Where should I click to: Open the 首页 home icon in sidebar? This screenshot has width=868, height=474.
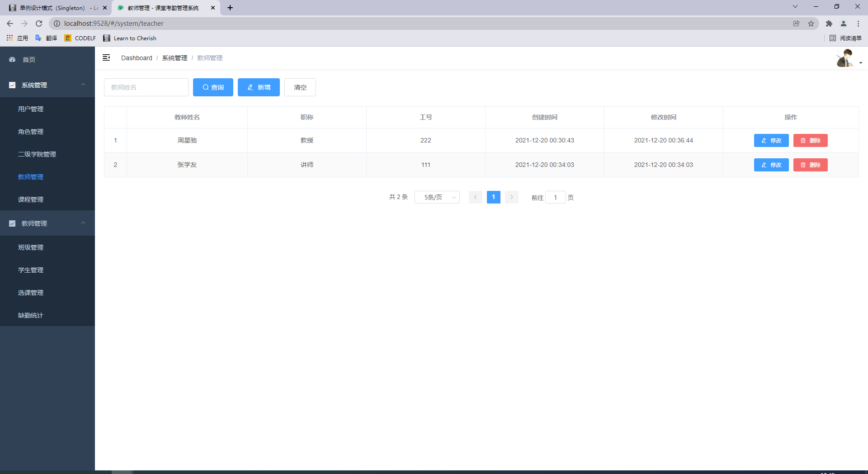[12, 59]
